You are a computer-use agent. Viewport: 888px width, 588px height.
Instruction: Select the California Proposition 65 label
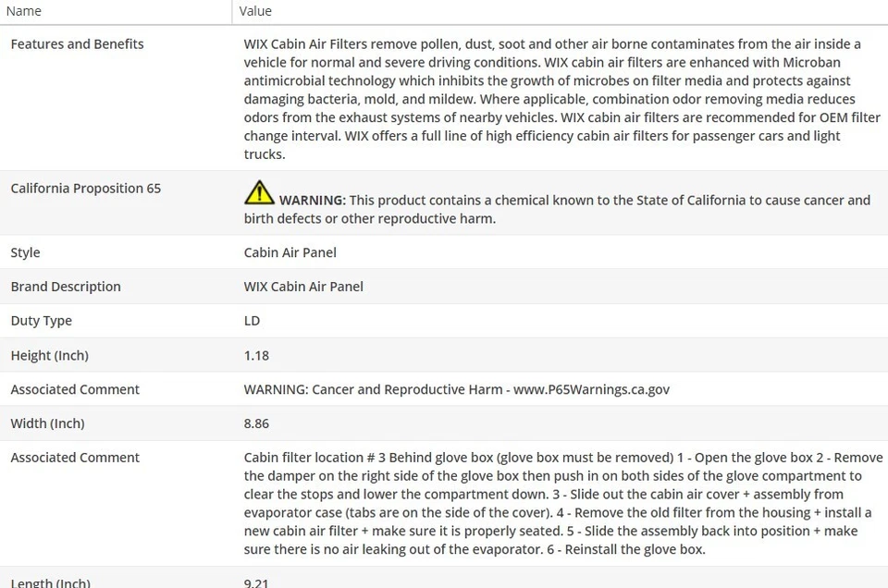(85, 188)
